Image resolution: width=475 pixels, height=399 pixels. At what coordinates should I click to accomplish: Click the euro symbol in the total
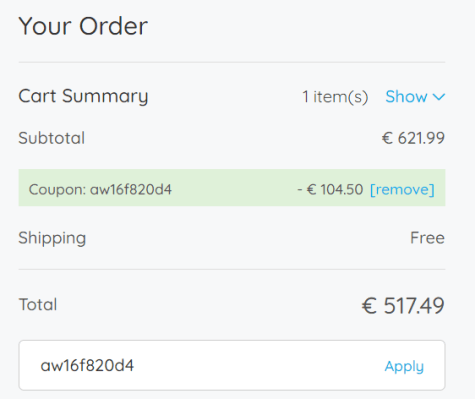(369, 306)
